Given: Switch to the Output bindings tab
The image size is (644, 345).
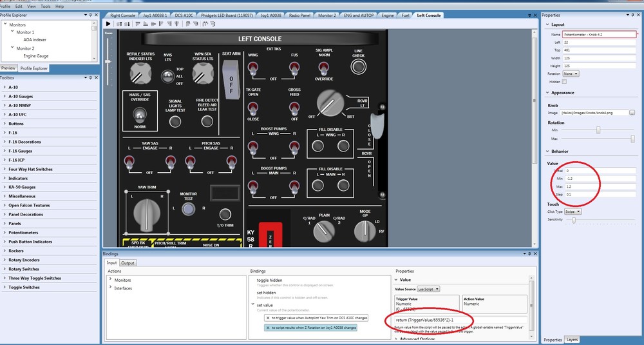Looking at the screenshot, I should 128,262.
